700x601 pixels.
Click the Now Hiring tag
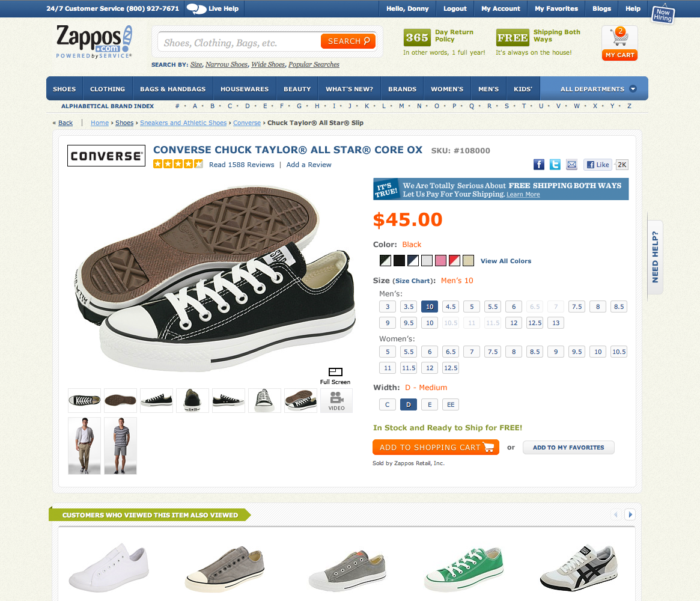click(x=663, y=14)
